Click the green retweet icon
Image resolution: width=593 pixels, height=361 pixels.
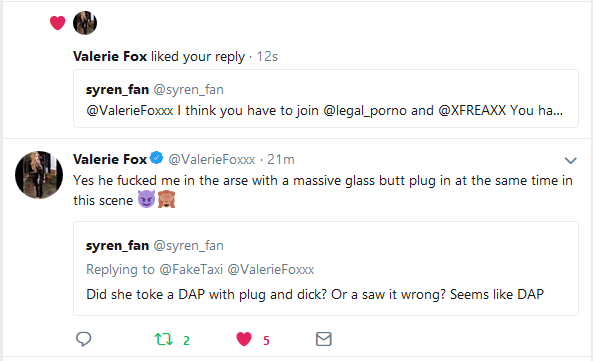(x=164, y=339)
